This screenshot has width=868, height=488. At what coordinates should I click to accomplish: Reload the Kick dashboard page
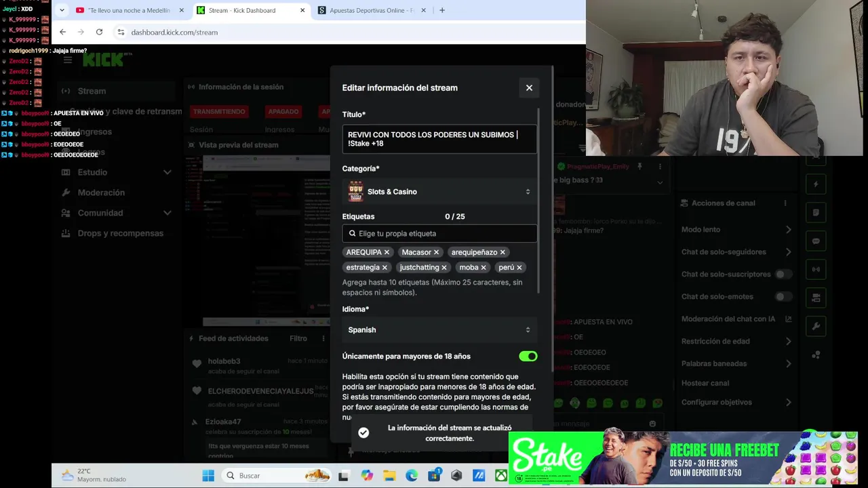(99, 32)
